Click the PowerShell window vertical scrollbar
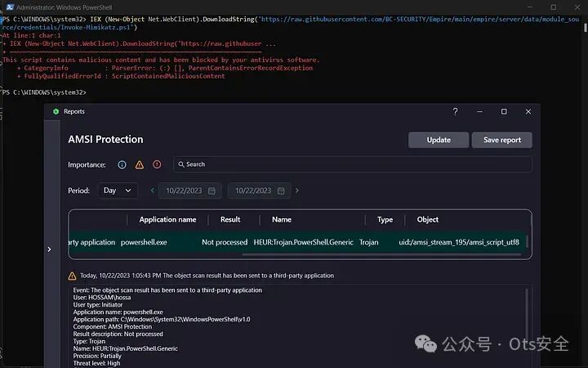588x368 pixels. (x=585, y=28)
